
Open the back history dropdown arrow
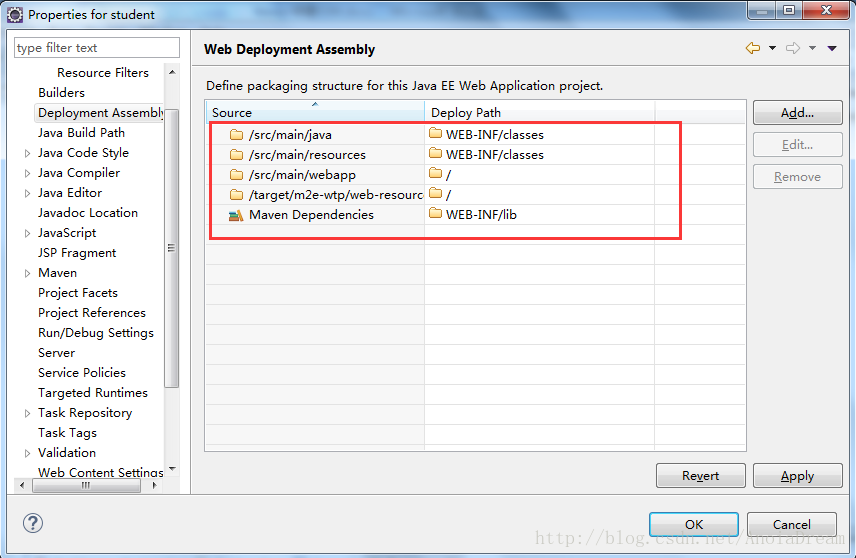[x=772, y=48]
